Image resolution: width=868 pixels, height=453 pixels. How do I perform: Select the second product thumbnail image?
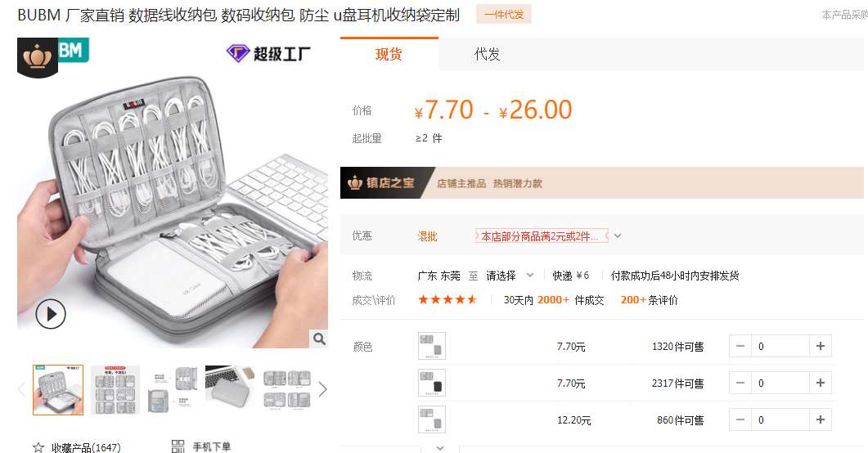click(115, 390)
